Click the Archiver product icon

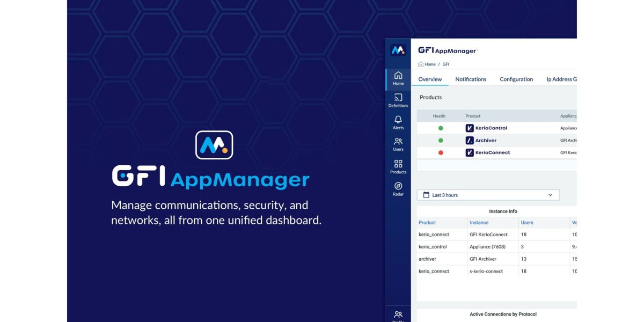click(470, 141)
